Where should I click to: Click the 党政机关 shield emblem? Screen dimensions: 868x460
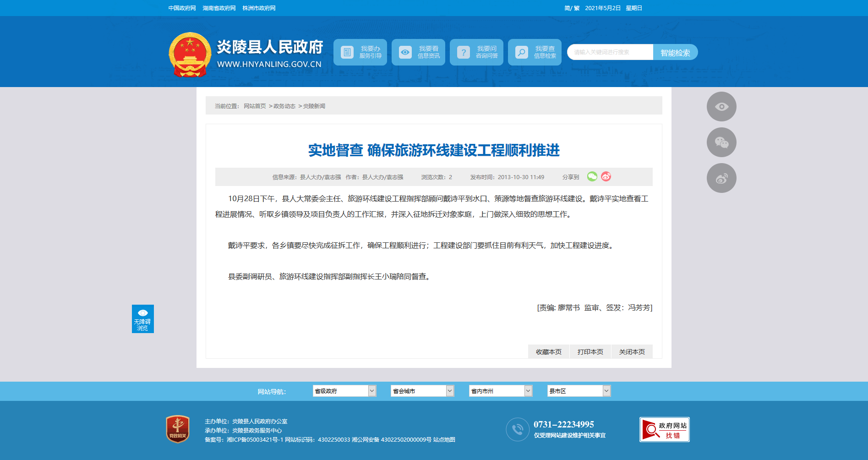[x=178, y=429]
